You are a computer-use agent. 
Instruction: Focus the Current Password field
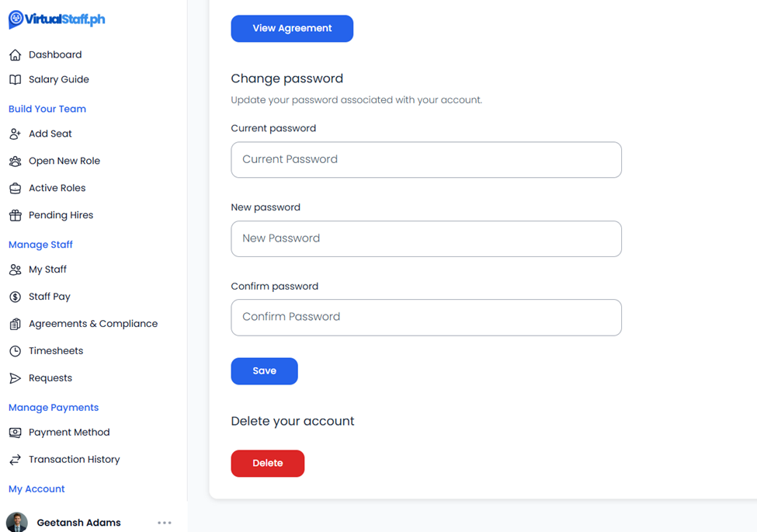pyautogui.click(x=426, y=160)
